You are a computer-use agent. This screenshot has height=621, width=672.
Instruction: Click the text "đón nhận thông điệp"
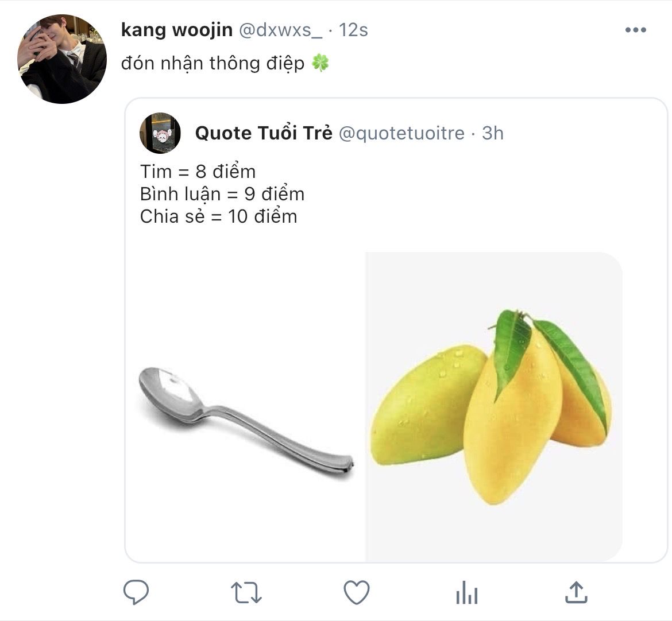[213, 63]
